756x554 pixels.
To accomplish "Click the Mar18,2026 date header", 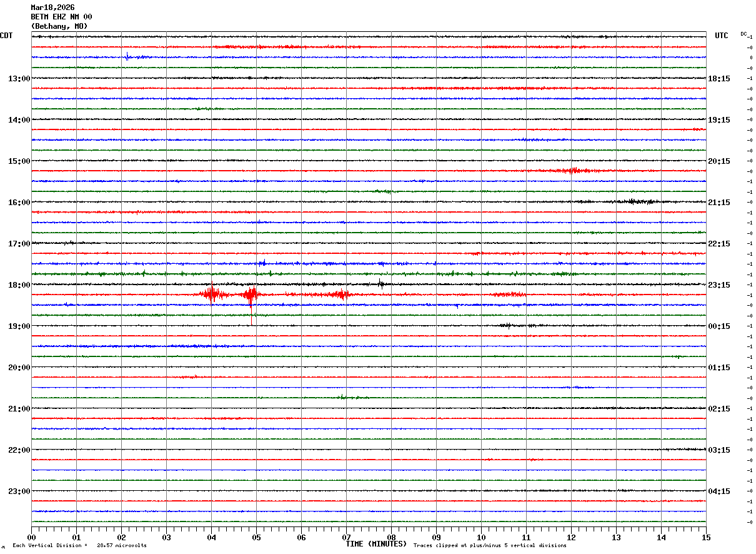I will pos(52,8).
